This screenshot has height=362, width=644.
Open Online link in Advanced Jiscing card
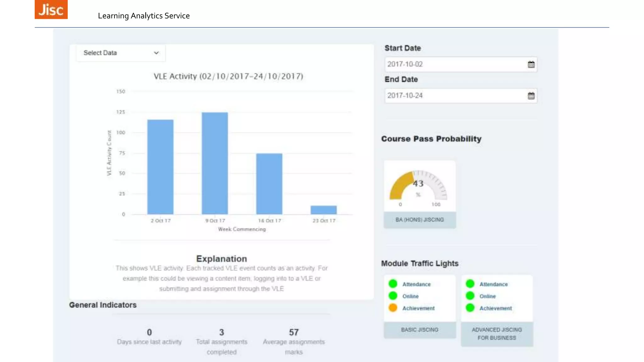pyautogui.click(x=487, y=296)
